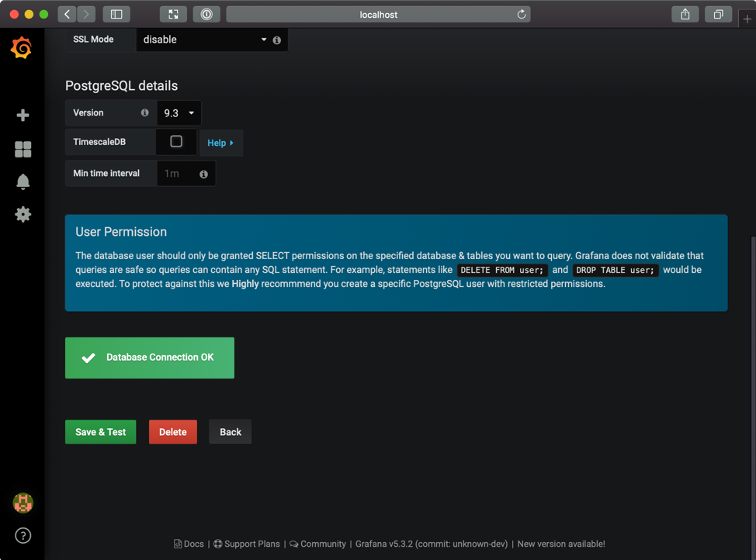Click the user avatar in sidebar

pyautogui.click(x=23, y=503)
